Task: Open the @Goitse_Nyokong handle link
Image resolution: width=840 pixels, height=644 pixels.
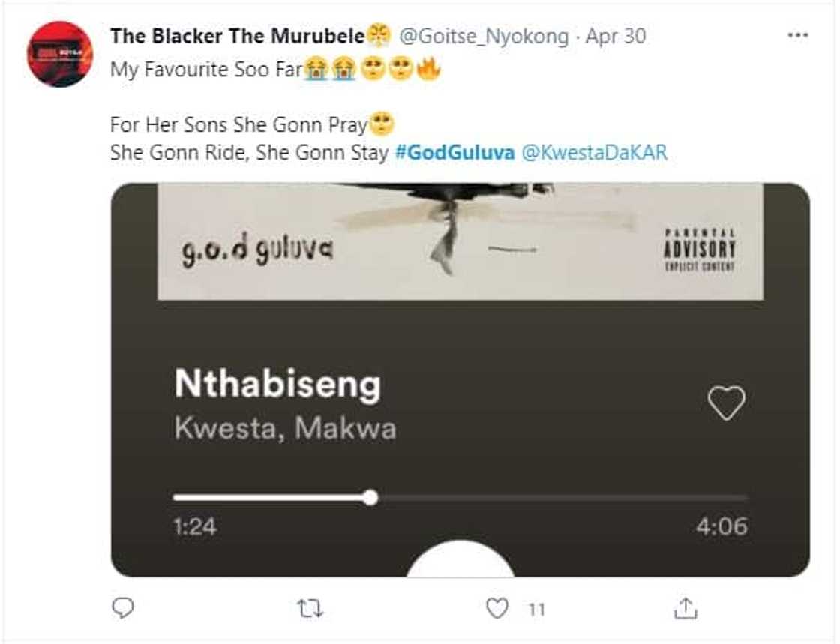Action: pyautogui.click(x=484, y=36)
